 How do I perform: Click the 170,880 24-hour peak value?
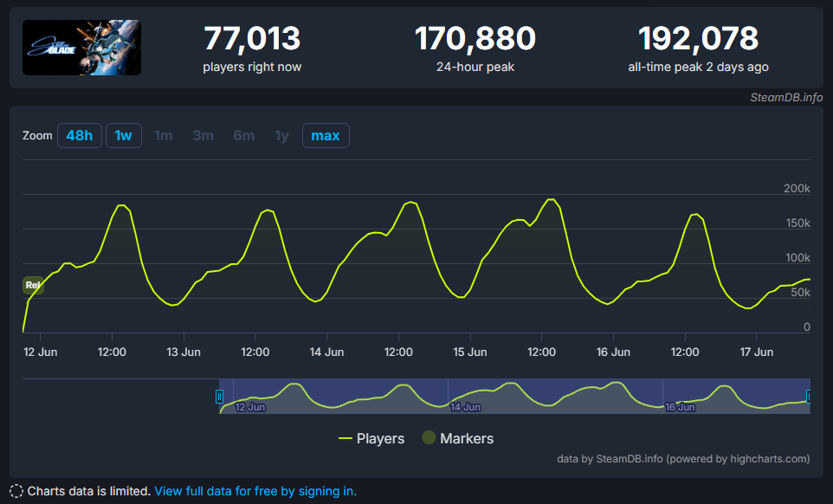475,39
